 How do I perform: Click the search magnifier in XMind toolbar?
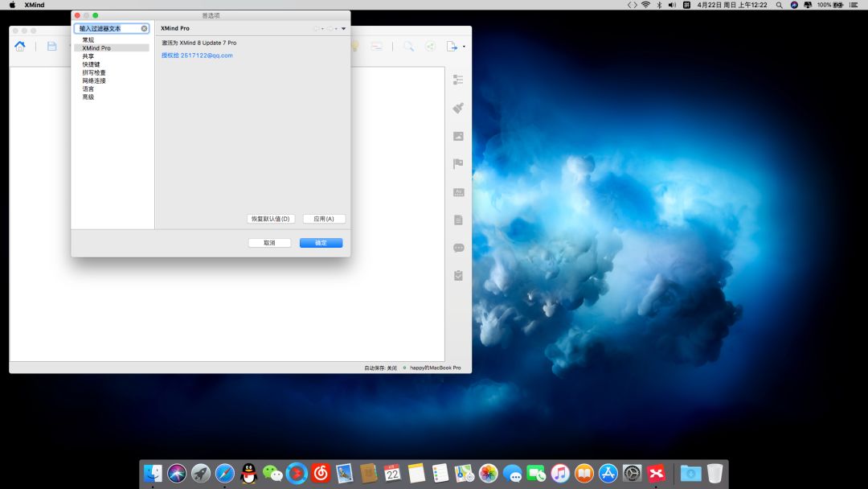coord(408,47)
